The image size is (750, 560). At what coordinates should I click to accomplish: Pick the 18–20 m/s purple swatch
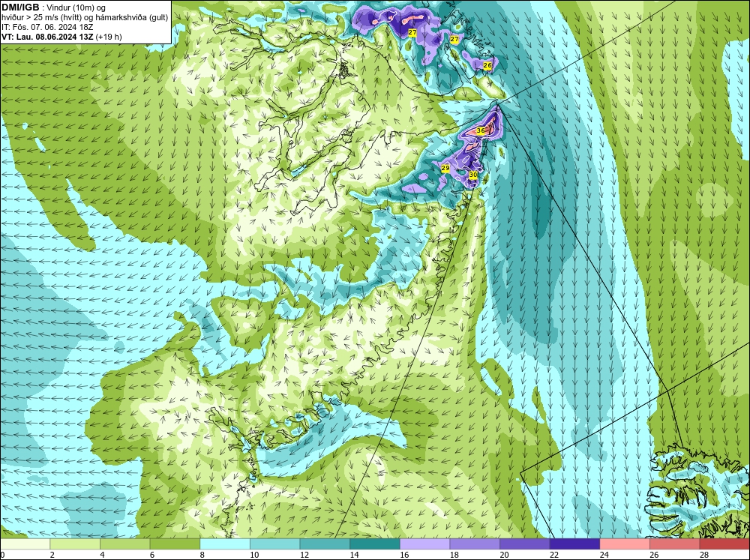pos(475,544)
